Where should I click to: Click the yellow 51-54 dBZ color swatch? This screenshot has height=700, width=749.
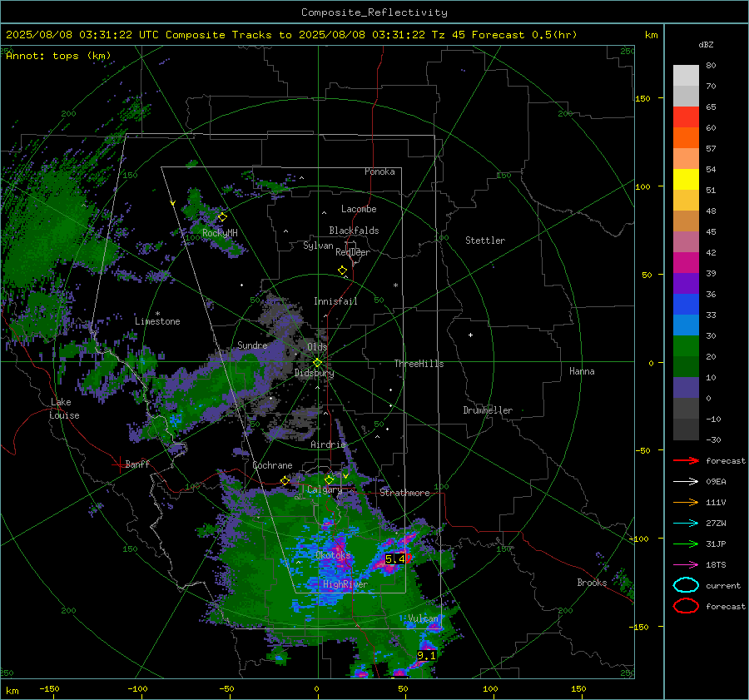[686, 180]
